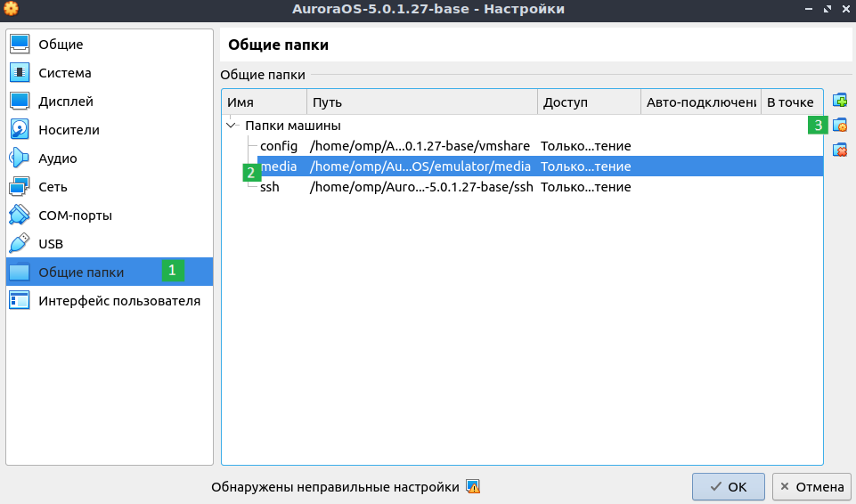This screenshot has height=504, width=856.
Task: Select the Дисплей screen icon
Action: pos(20,101)
